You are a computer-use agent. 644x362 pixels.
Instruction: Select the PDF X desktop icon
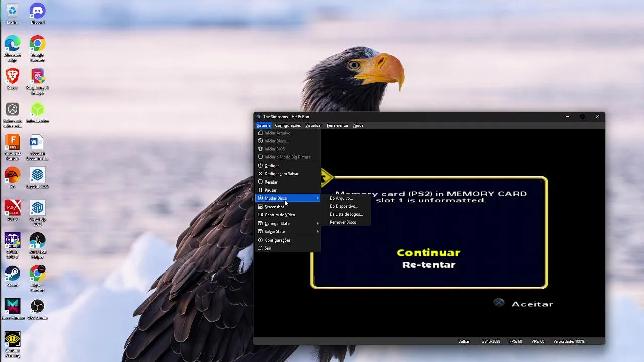[x=12, y=211]
